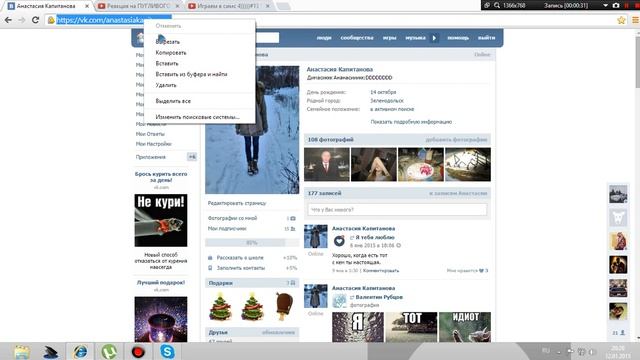Open the cake photo thumbnail
640x360 pixels.
(x=420, y=164)
